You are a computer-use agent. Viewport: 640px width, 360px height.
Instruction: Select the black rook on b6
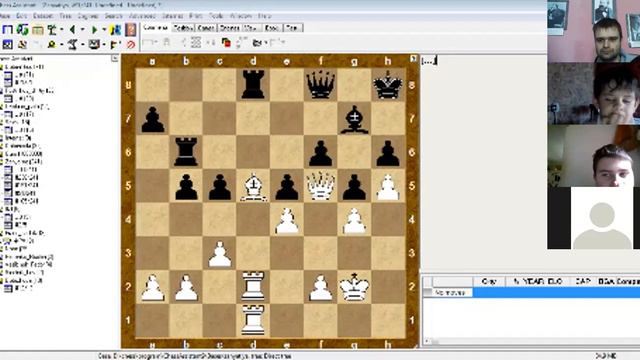coord(186,152)
